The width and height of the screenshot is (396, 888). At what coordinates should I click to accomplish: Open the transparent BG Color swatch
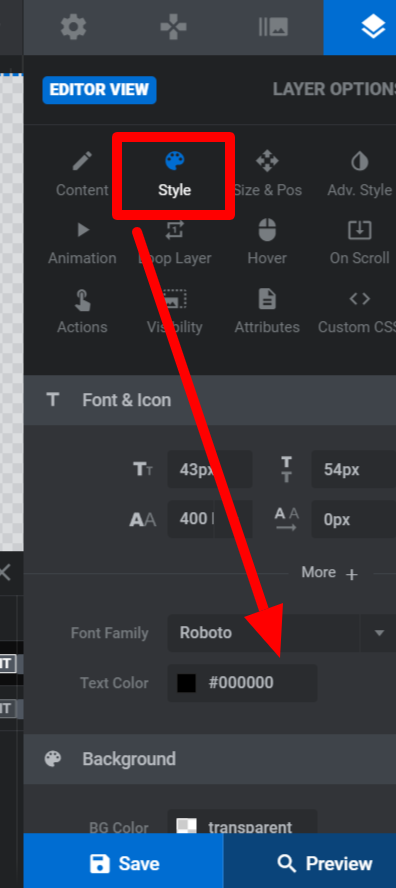click(x=186, y=827)
